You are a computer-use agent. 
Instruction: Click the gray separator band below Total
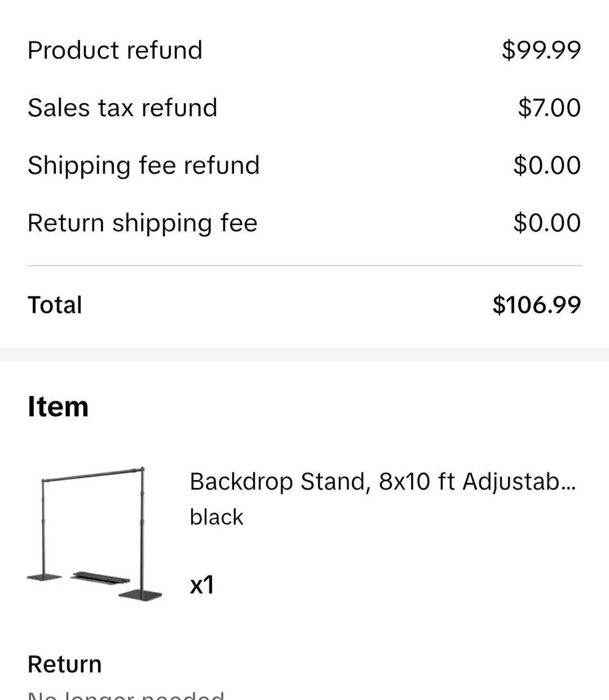(x=304, y=350)
